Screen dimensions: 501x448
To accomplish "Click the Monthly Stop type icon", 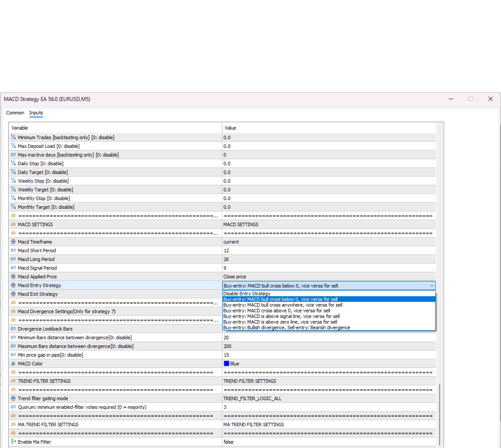I will (x=13, y=198).
